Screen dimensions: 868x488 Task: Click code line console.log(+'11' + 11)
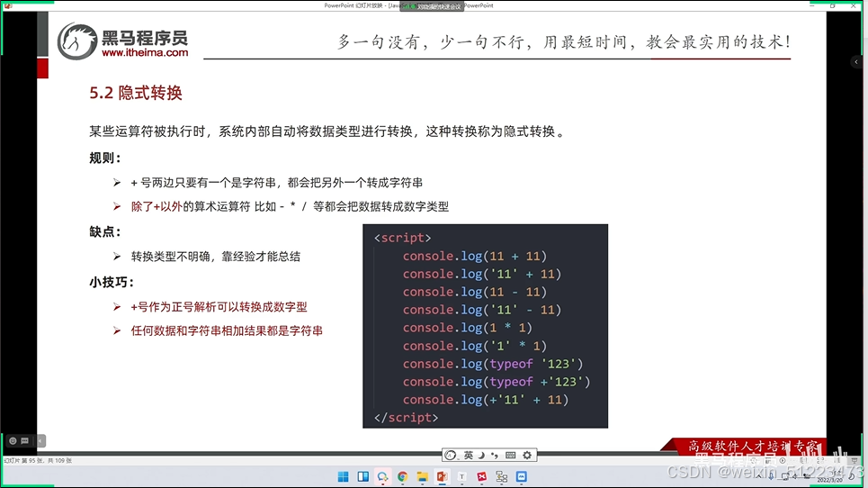486,400
